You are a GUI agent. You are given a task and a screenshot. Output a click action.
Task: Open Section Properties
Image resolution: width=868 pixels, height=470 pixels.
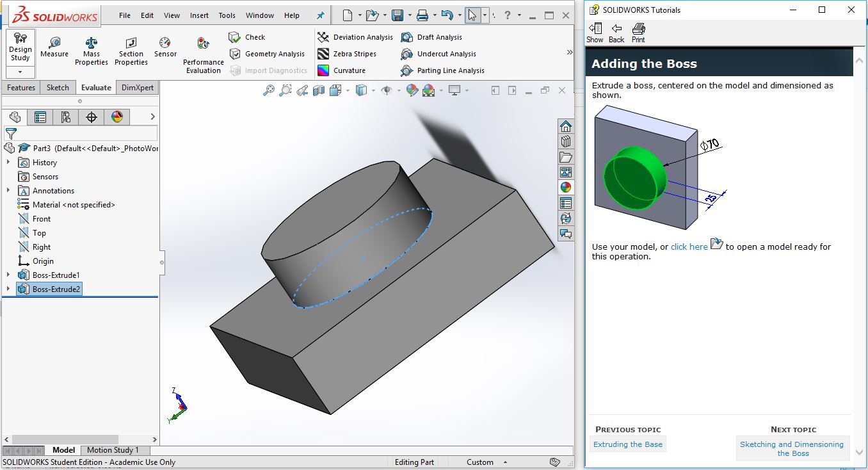[x=131, y=51]
